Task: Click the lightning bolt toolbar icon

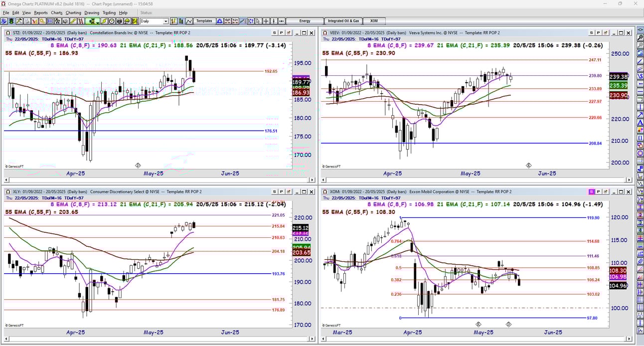Action: [104, 21]
